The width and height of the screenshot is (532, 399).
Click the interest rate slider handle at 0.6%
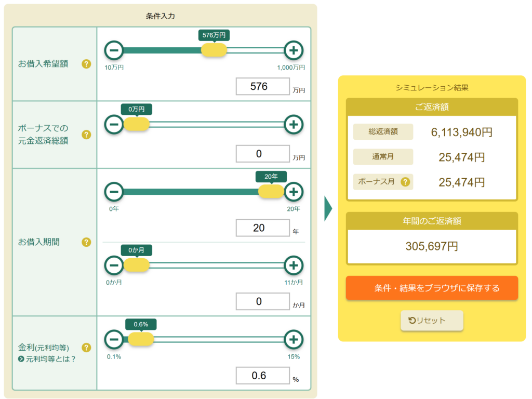pyautogui.click(x=141, y=340)
